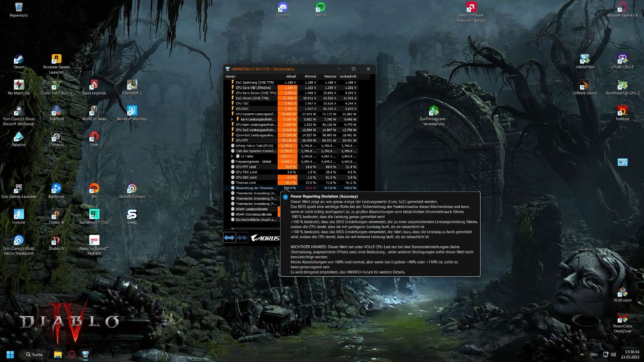Select the SoC Spannung (SVI2 TFN) row
This screenshot has width=644, height=362.
click(x=291, y=82)
